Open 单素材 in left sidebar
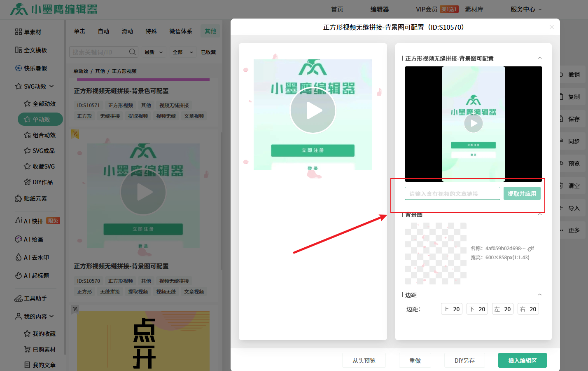Screen dimensions: 588x371 (x=28, y=32)
